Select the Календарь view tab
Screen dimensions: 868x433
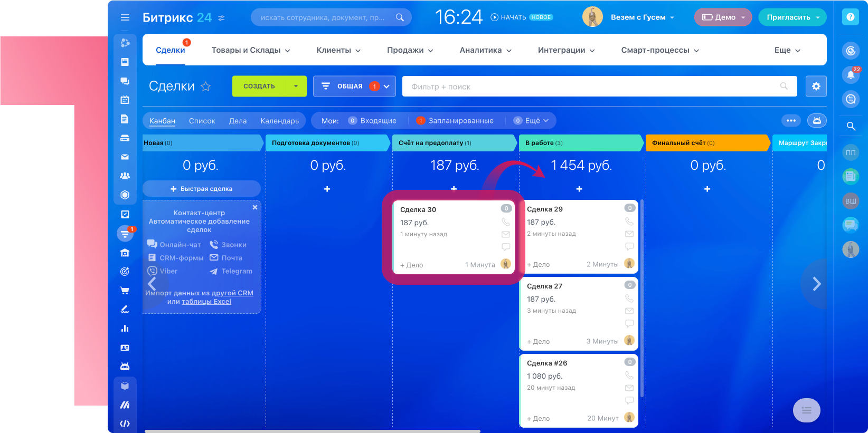[279, 121]
